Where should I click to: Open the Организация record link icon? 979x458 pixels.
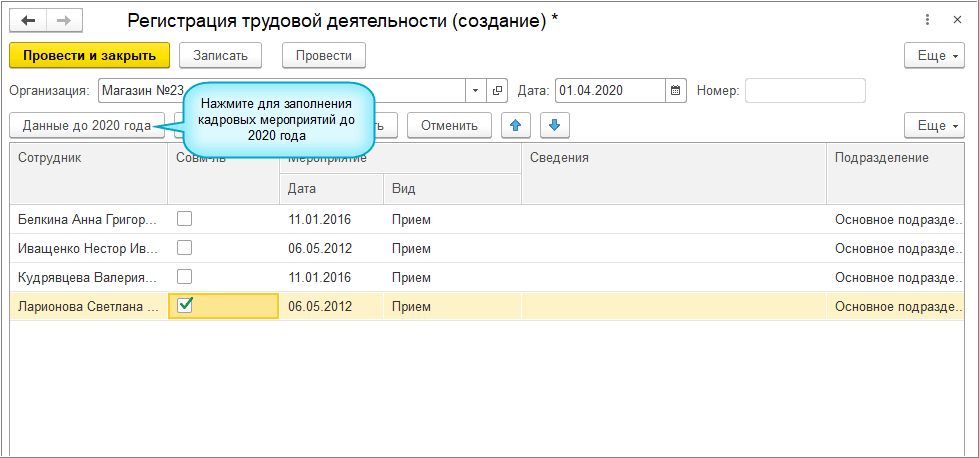pos(498,91)
